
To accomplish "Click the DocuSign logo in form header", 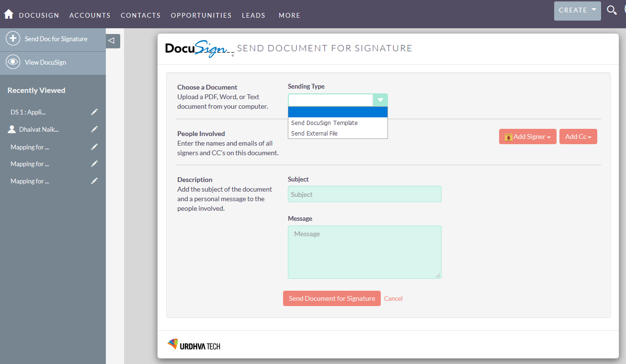I will click(200, 48).
